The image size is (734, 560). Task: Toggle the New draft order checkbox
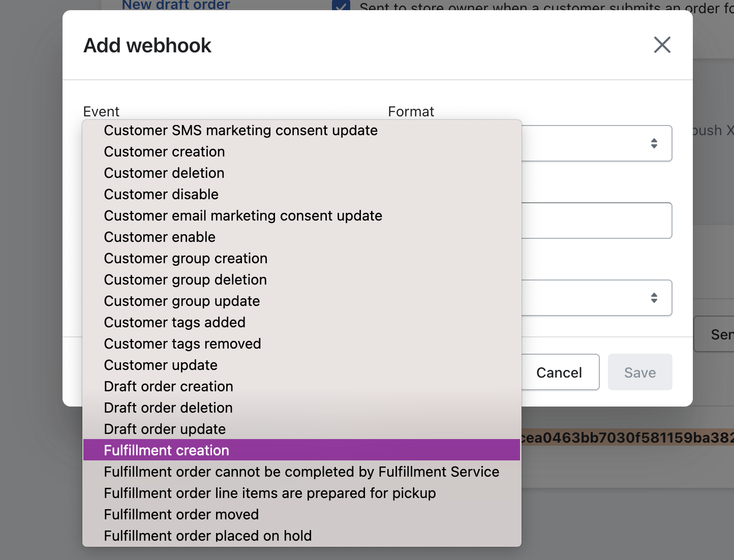pos(341,6)
